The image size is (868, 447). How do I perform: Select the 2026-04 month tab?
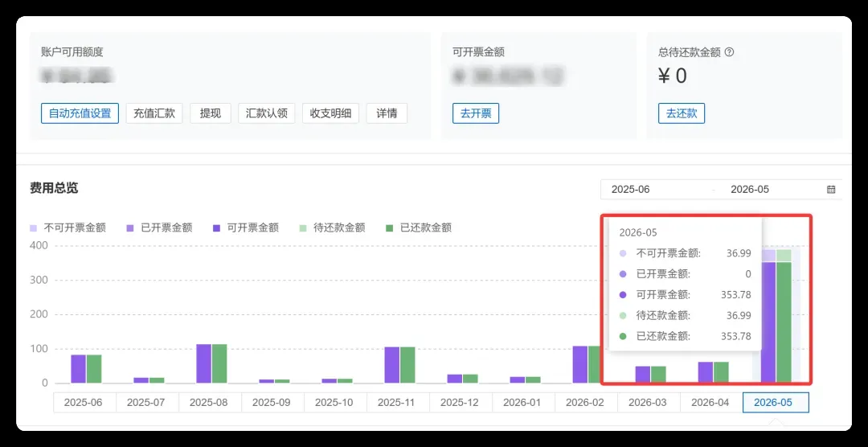click(711, 403)
